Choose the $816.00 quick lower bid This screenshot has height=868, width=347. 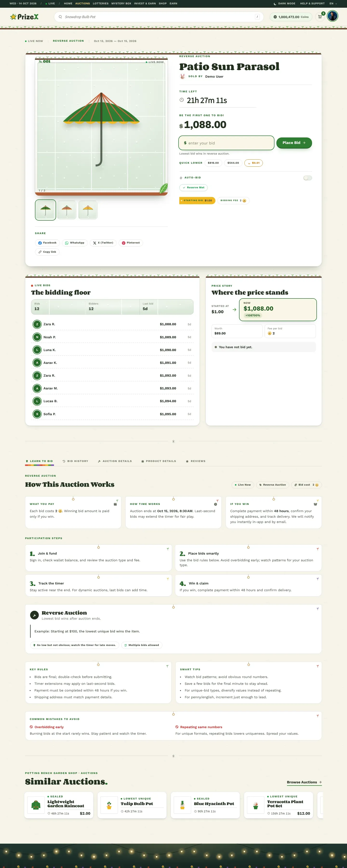(x=213, y=163)
